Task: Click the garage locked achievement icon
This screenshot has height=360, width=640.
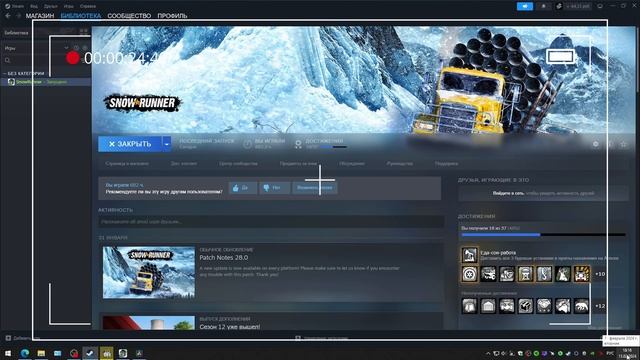Action: (488, 306)
